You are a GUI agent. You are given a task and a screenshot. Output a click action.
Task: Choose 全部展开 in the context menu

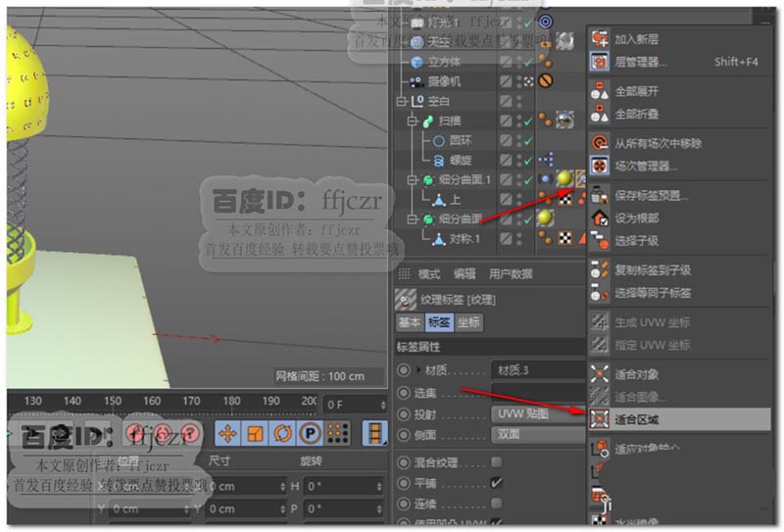(x=679, y=91)
